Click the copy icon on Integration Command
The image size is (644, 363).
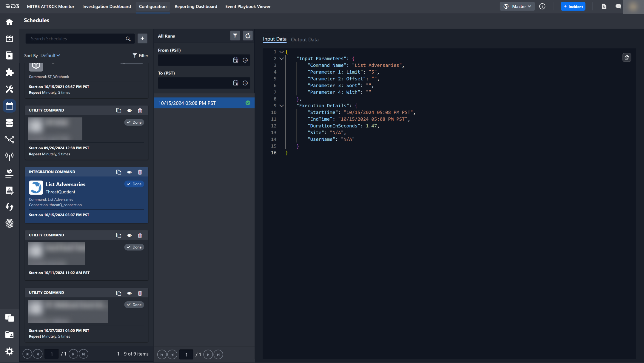(x=118, y=172)
